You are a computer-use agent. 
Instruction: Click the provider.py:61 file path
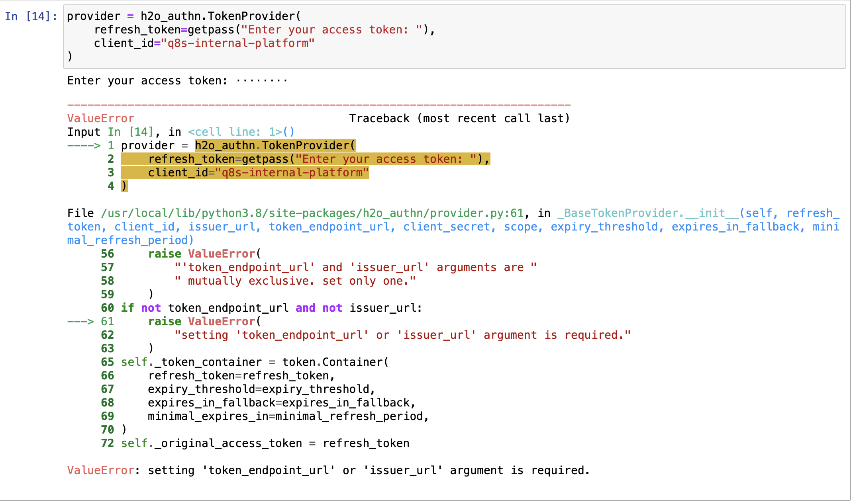[312, 213]
